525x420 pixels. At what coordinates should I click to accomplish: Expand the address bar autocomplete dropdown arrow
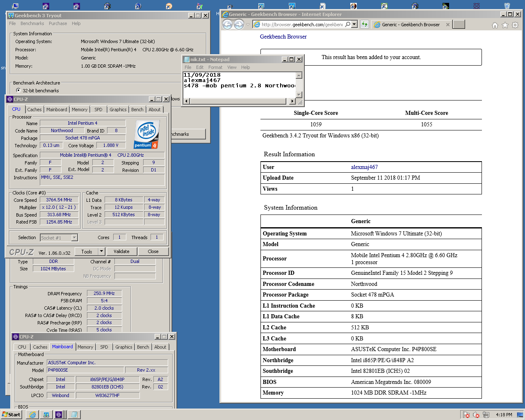pos(354,25)
